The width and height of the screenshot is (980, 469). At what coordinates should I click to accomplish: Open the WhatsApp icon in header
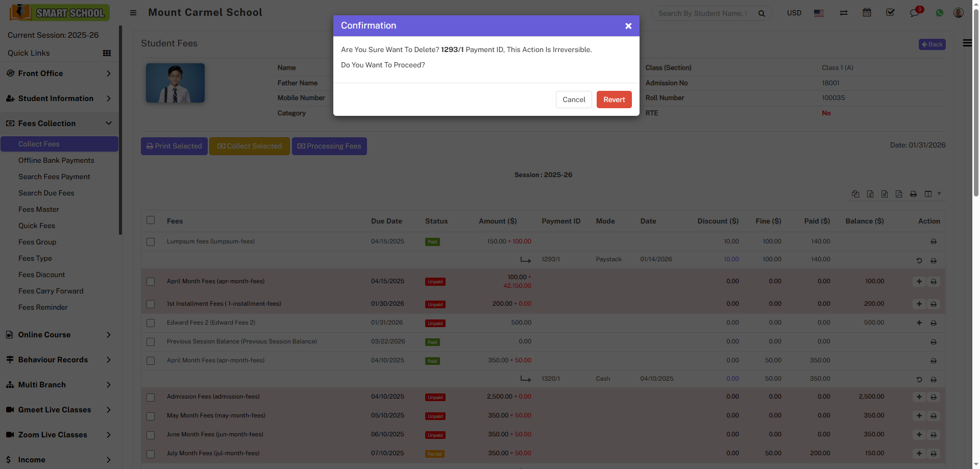(939, 13)
